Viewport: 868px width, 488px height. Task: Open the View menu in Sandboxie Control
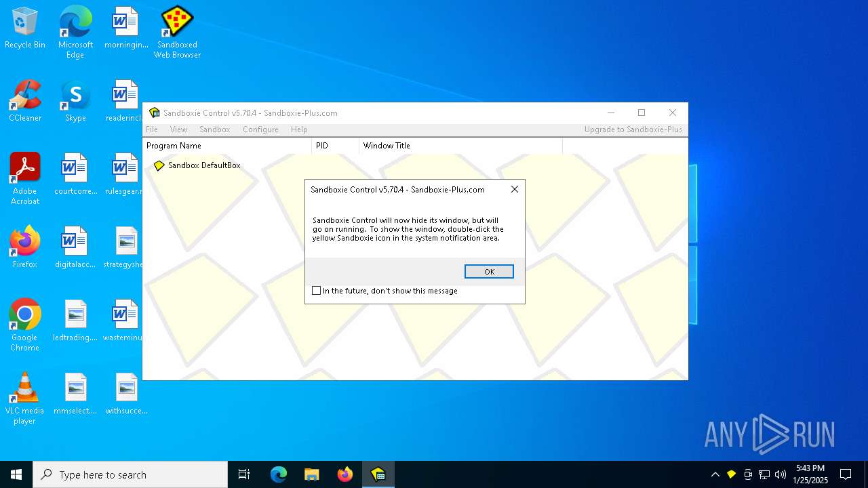178,129
